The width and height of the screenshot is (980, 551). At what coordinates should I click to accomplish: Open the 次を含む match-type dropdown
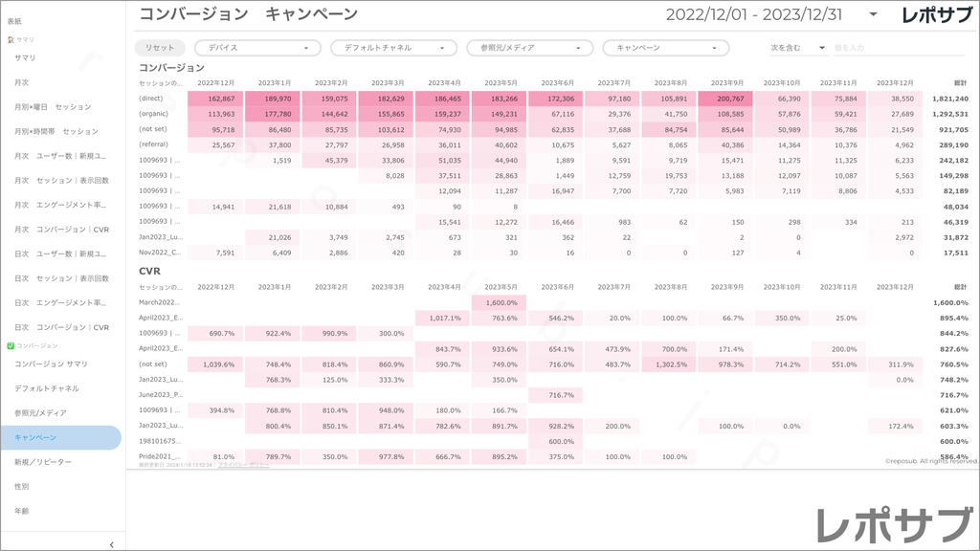point(797,48)
